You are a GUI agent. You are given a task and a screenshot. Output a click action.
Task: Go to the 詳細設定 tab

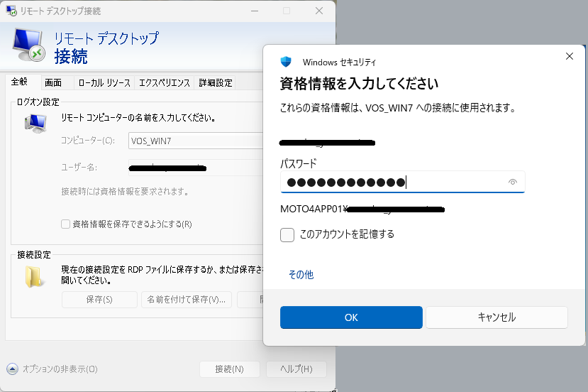(x=216, y=83)
